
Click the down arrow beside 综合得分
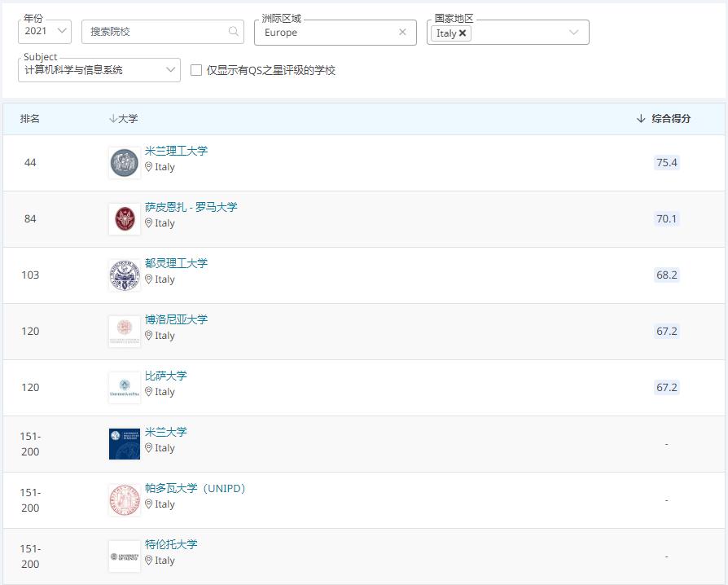coord(641,118)
